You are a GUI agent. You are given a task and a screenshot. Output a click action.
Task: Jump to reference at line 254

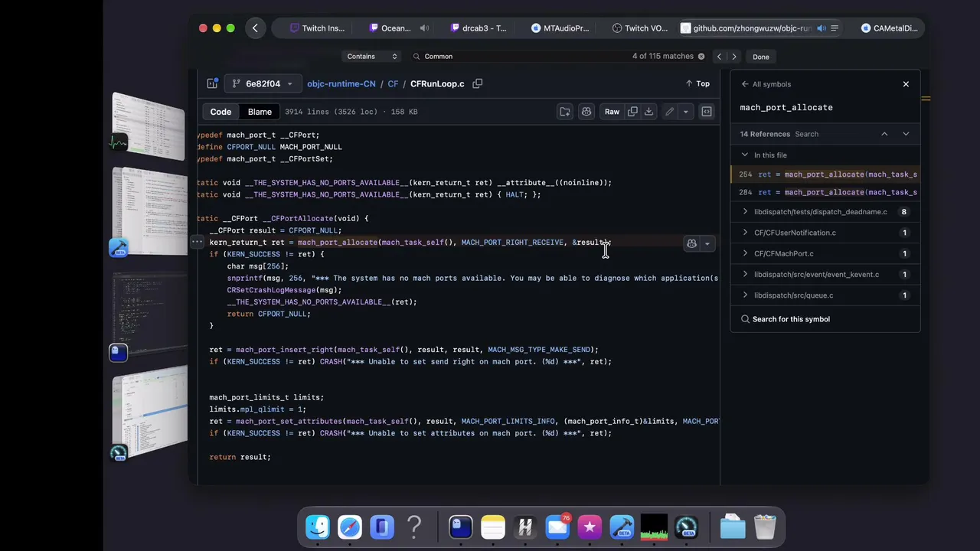[x=826, y=174]
